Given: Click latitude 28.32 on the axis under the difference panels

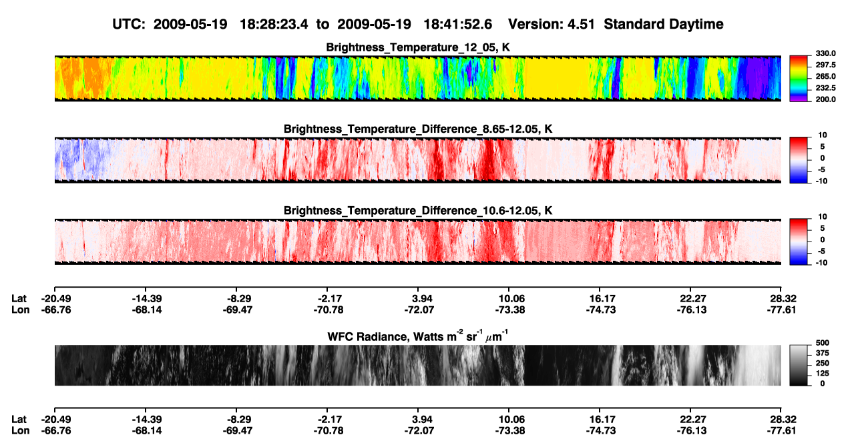Looking at the screenshot, I should click(783, 299).
